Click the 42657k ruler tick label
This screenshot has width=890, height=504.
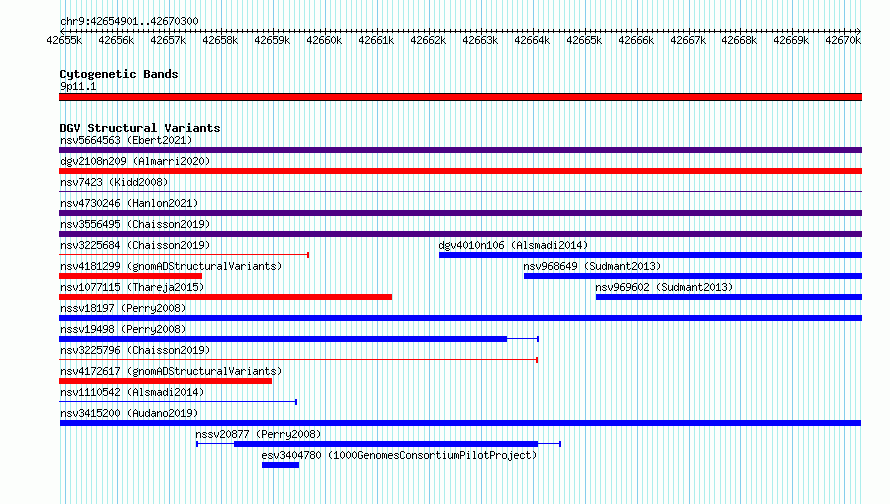pyautogui.click(x=168, y=40)
